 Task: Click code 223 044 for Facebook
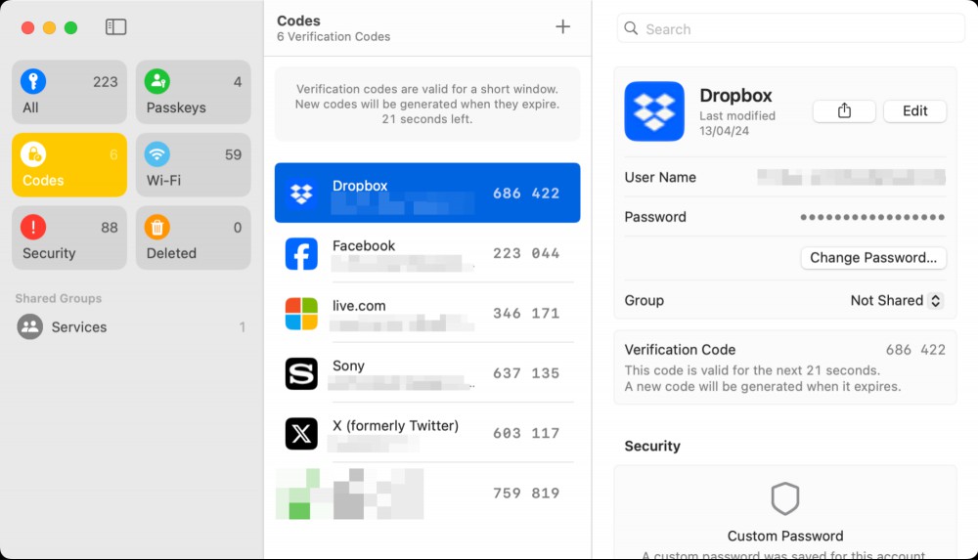(x=526, y=253)
